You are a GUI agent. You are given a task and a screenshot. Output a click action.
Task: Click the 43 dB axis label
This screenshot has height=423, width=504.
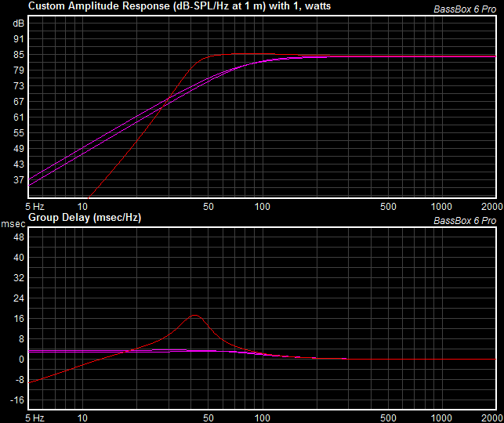[19, 164]
